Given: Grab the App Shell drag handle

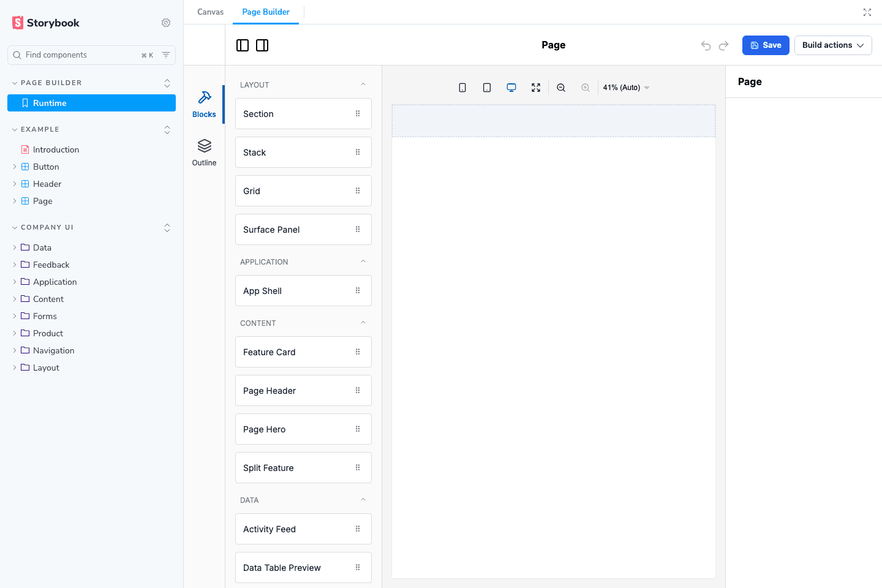Looking at the screenshot, I should point(358,290).
